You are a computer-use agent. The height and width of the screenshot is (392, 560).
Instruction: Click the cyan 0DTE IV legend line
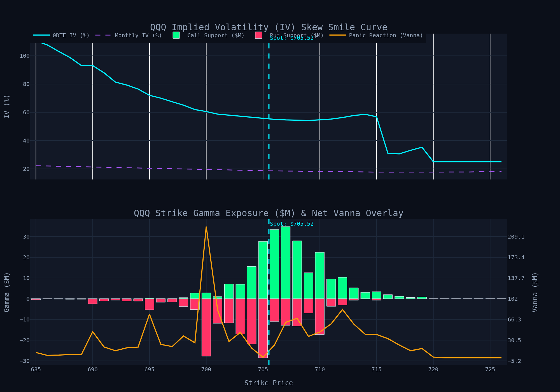(41, 35)
